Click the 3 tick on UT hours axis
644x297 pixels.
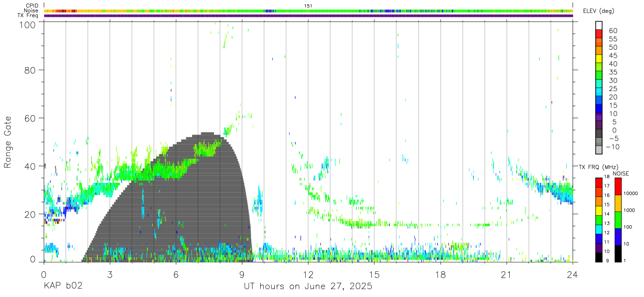(x=110, y=274)
